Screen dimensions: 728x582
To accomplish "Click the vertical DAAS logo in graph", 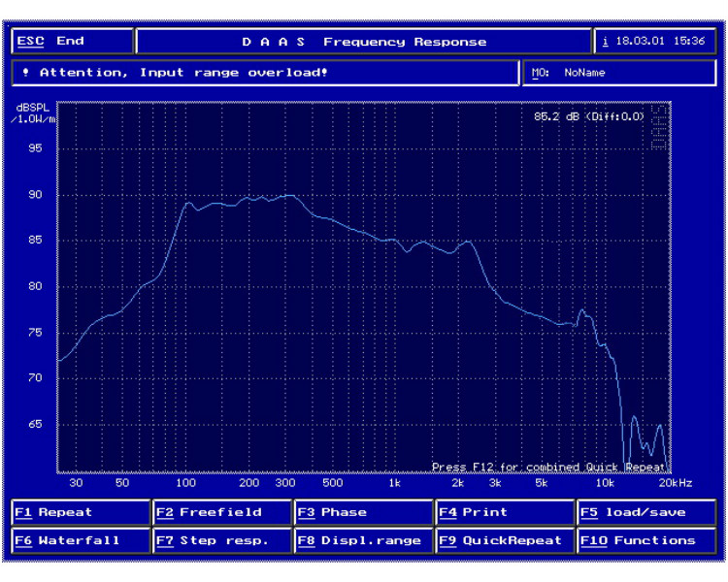I will coord(659,126).
